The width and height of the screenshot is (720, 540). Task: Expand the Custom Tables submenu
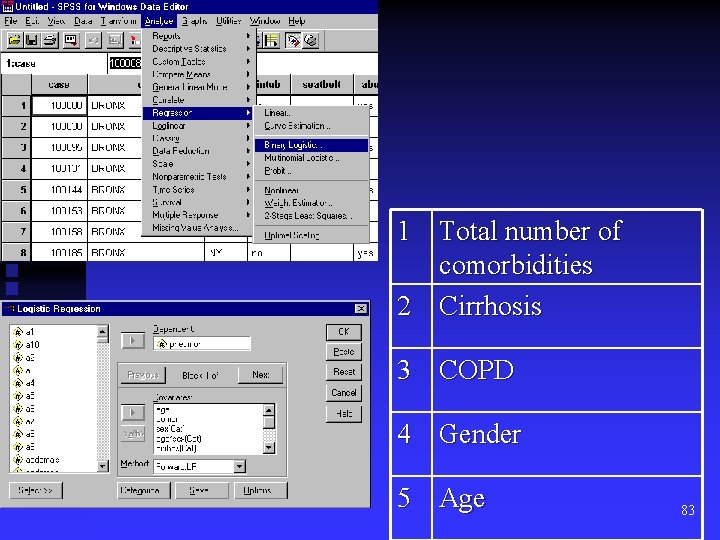tap(197, 62)
